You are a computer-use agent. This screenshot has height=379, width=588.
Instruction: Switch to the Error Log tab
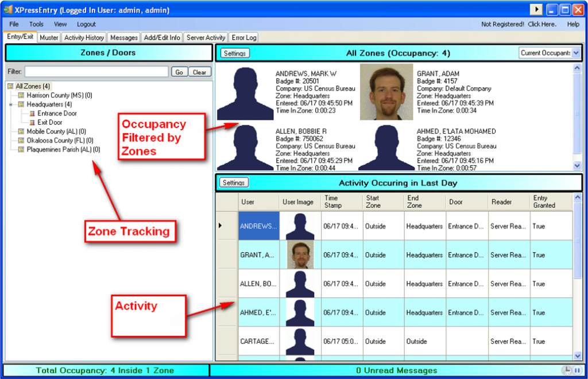[243, 37]
